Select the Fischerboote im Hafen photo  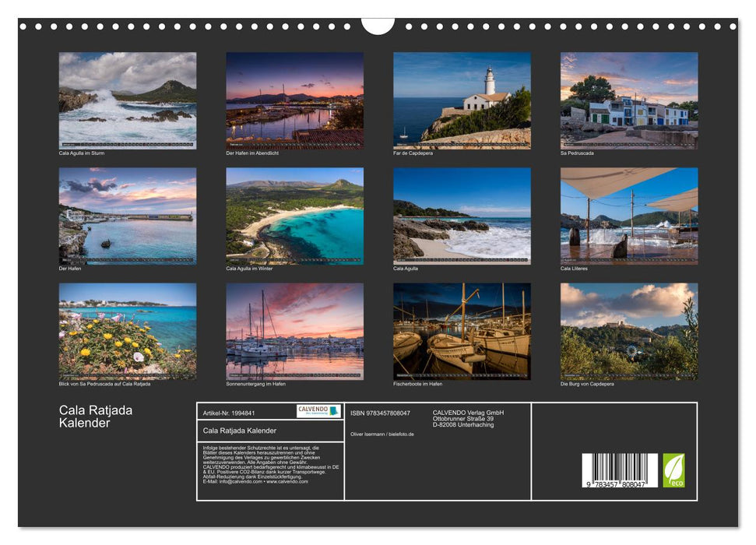click(462, 331)
